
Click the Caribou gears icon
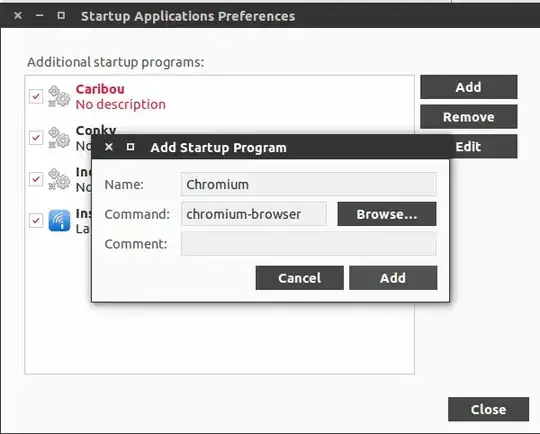[59, 96]
